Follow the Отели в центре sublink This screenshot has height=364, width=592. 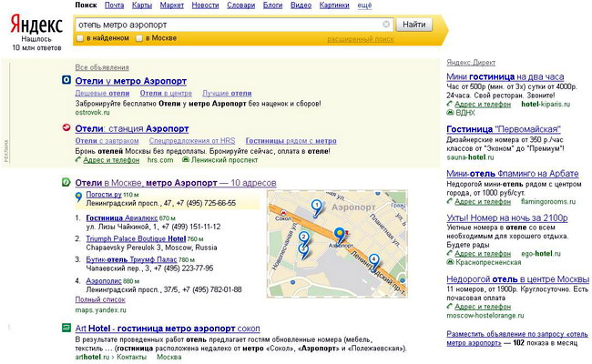tap(166, 93)
